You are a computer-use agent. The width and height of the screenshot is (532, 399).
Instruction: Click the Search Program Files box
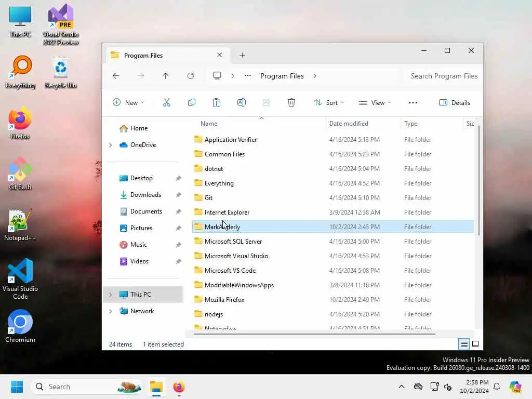point(443,76)
